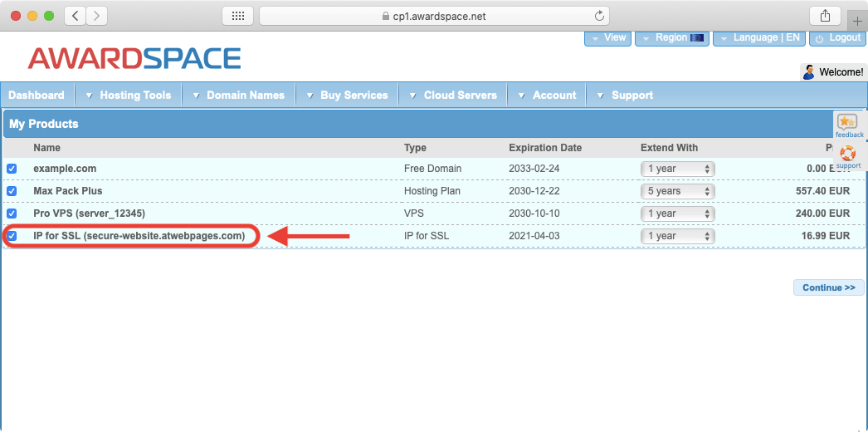Click the Continue >> button
This screenshot has width=868, height=432.
click(828, 288)
